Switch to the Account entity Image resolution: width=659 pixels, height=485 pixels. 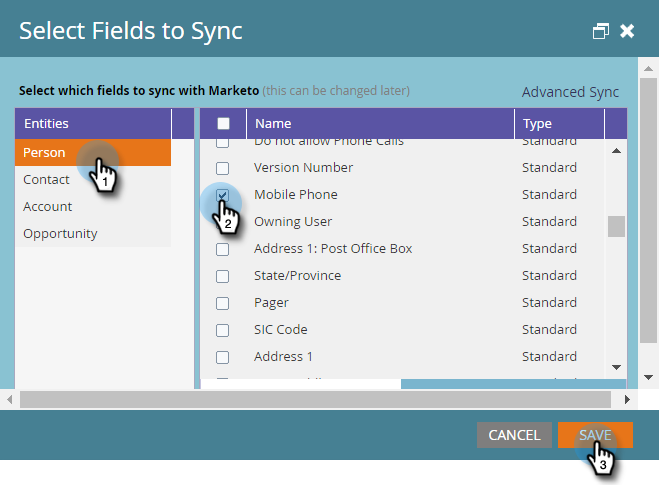point(48,207)
